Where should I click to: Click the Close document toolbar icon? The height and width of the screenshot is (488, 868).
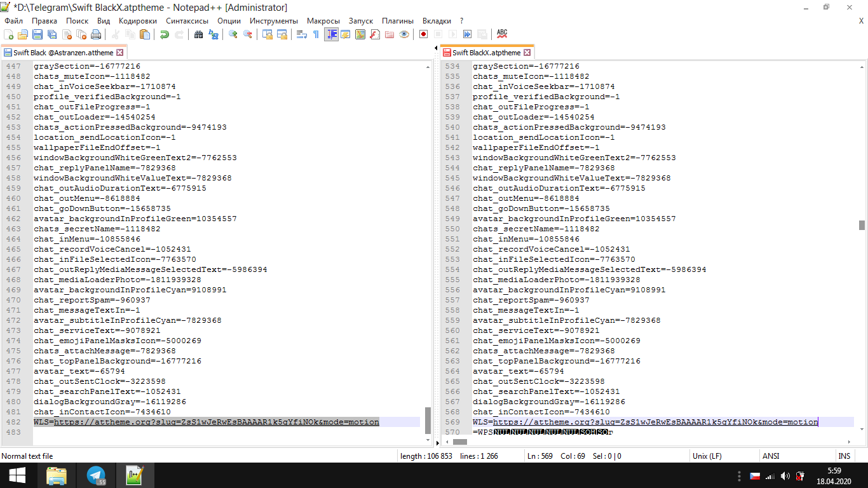(67, 34)
